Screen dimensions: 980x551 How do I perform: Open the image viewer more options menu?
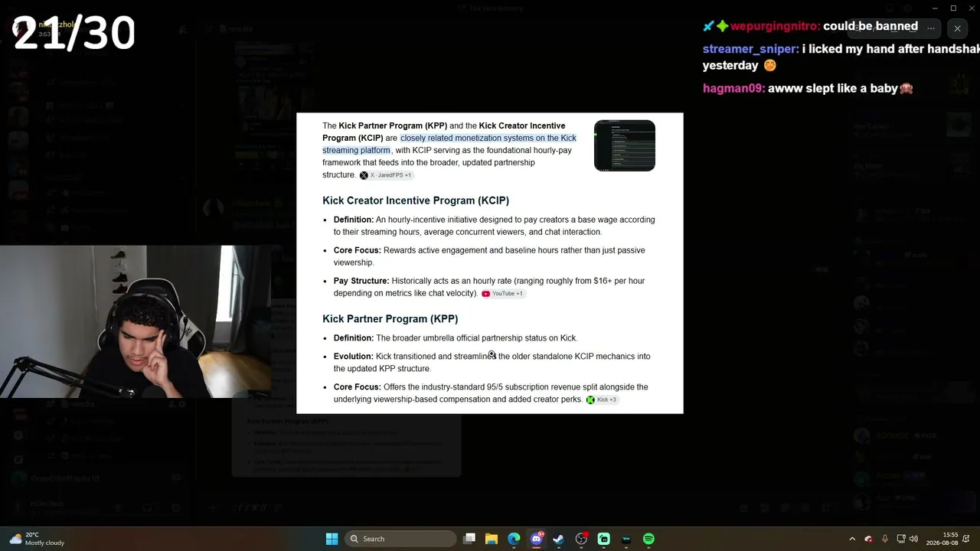point(931,28)
